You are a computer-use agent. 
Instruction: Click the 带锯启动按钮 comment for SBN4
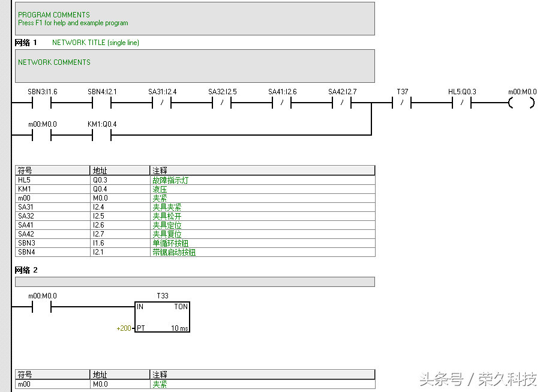click(x=174, y=252)
